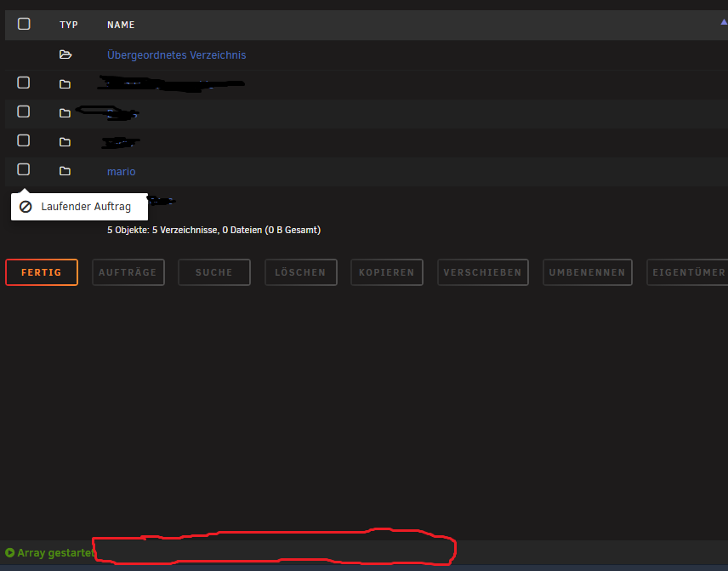Click the FERTIG button
The height and width of the screenshot is (571, 728).
pos(42,272)
